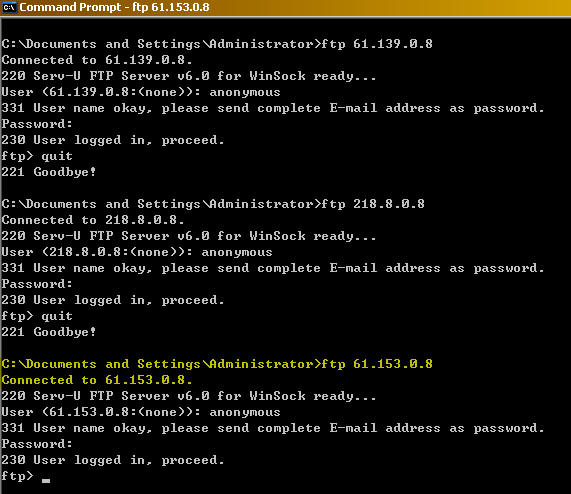Click the highlighted line 'Connected to 61.153.0.8.'
This screenshot has width=571, height=494.
tap(97, 380)
